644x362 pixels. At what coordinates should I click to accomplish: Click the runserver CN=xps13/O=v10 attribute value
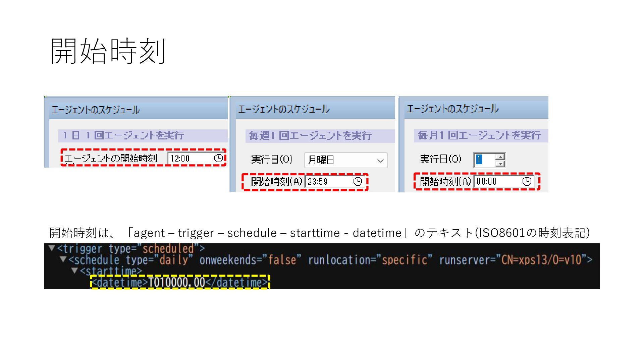[x=541, y=260]
